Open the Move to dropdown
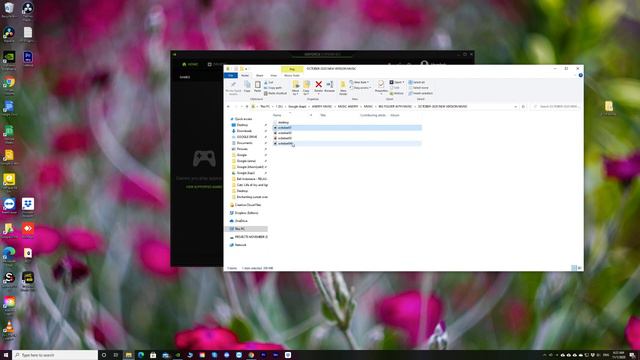 296,87
